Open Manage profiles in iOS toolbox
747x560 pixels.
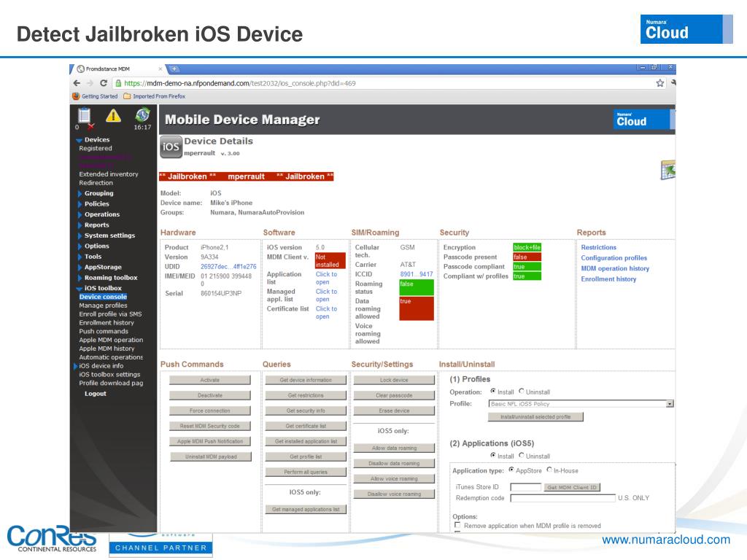tap(103, 306)
